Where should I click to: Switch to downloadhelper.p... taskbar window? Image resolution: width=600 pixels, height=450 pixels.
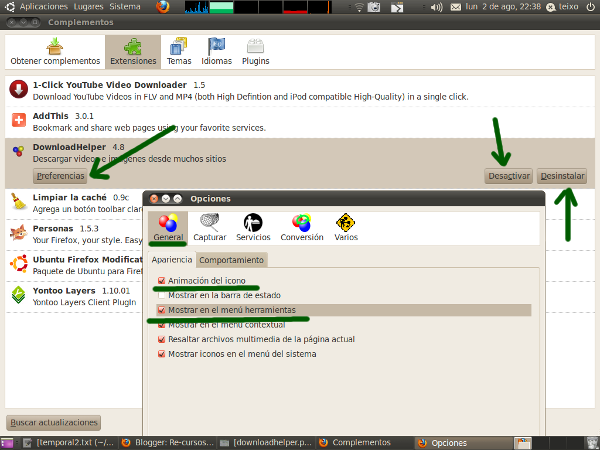pos(266,443)
